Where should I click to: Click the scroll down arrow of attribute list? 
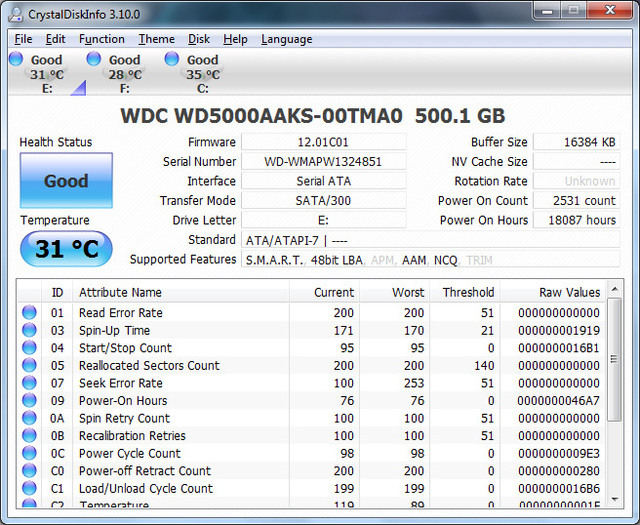point(614,499)
